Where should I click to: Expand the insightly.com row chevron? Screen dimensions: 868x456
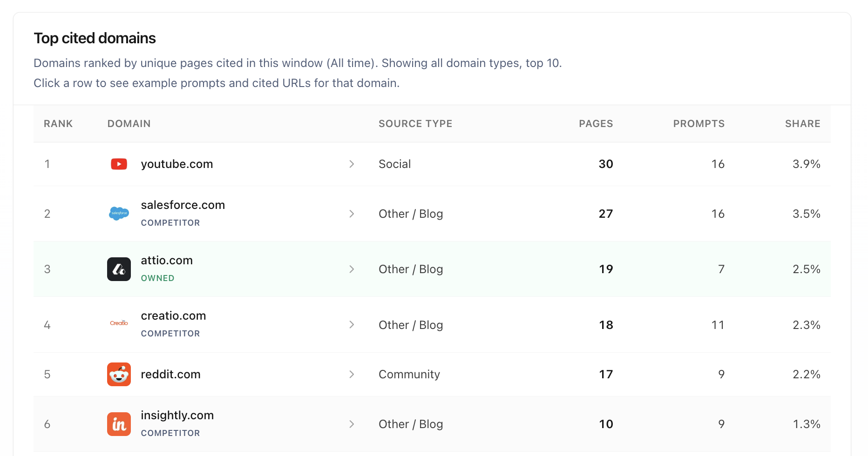(352, 424)
